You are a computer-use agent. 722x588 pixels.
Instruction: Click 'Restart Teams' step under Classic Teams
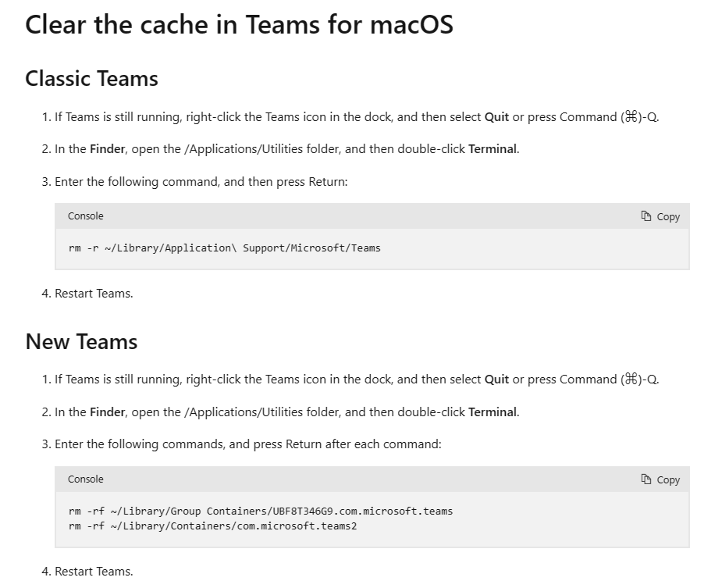pyautogui.click(x=94, y=294)
